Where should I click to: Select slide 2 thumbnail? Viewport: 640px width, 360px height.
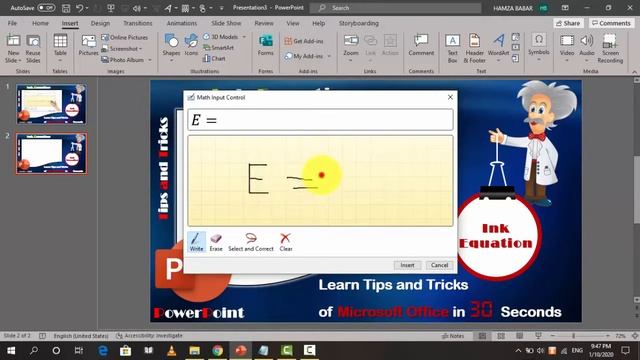click(51, 153)
